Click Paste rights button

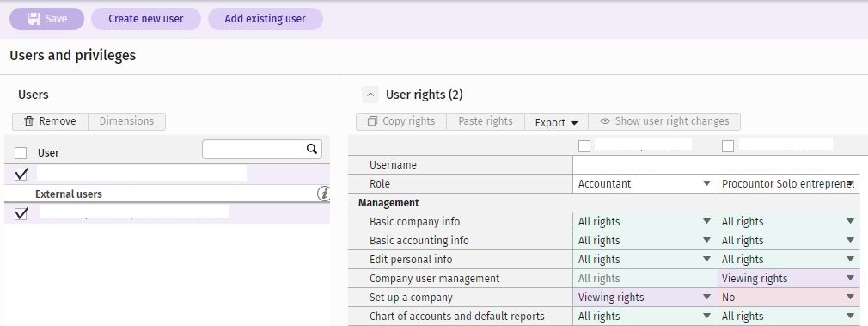point(486,121)
